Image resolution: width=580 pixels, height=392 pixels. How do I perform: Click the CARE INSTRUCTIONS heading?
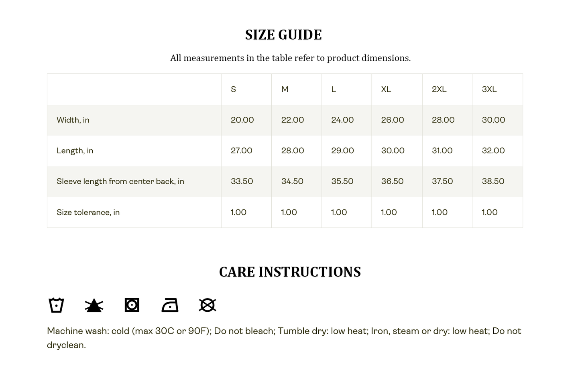pyautogui.click(x=290, y=272)
